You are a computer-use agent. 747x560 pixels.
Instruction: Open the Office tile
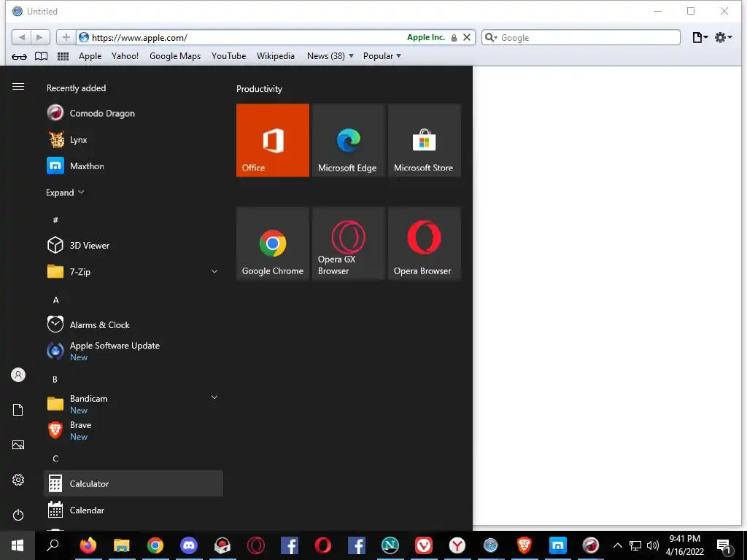[273, 140]
